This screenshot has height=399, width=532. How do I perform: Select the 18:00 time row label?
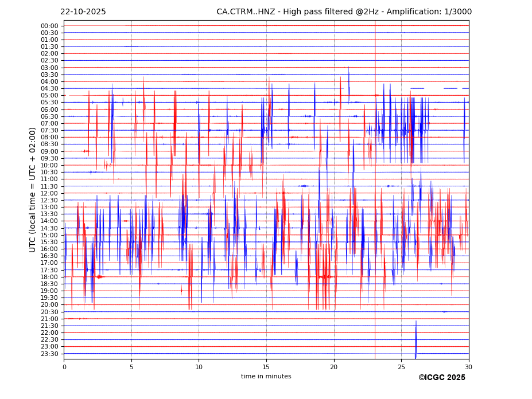click(49, 277)
